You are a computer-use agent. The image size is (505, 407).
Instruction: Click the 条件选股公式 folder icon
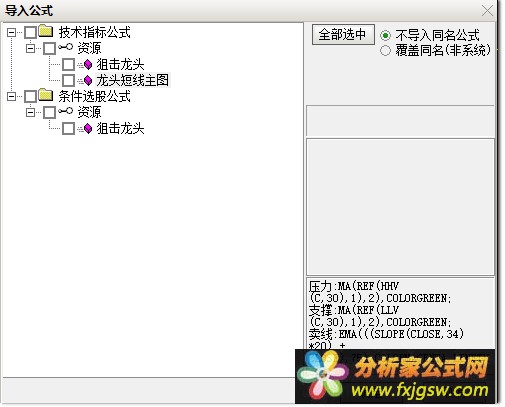(46, 95)
